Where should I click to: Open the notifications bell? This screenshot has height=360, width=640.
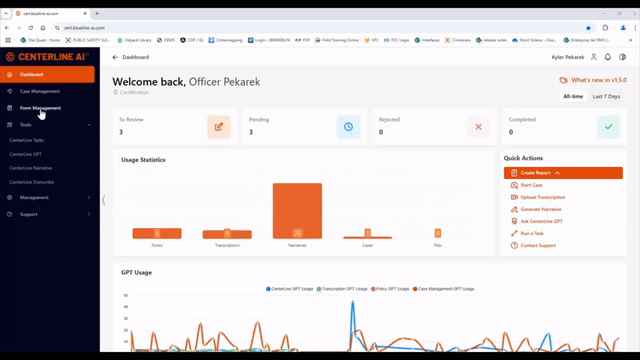pyautogui.click(x=608, y=57)
